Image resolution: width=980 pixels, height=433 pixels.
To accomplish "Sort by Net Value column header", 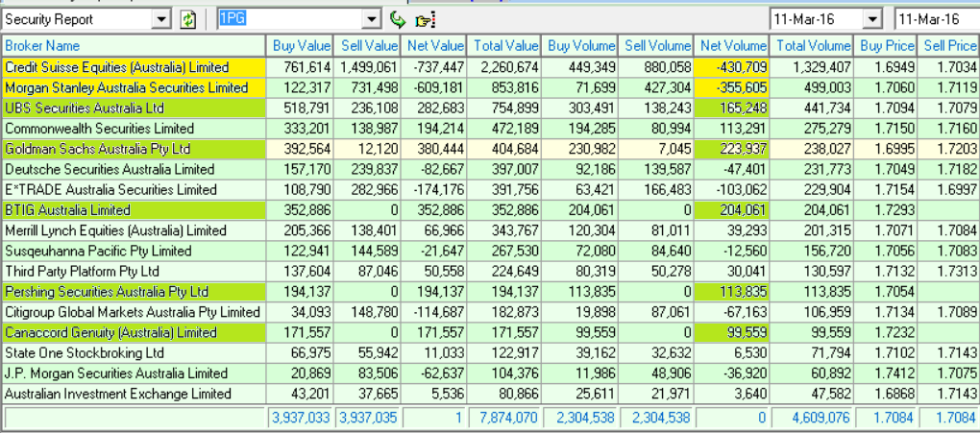I will click(x=435, y=46).
